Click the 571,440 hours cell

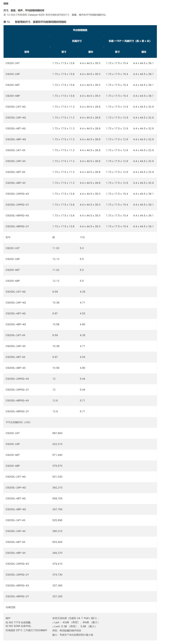tap(57, 455)
